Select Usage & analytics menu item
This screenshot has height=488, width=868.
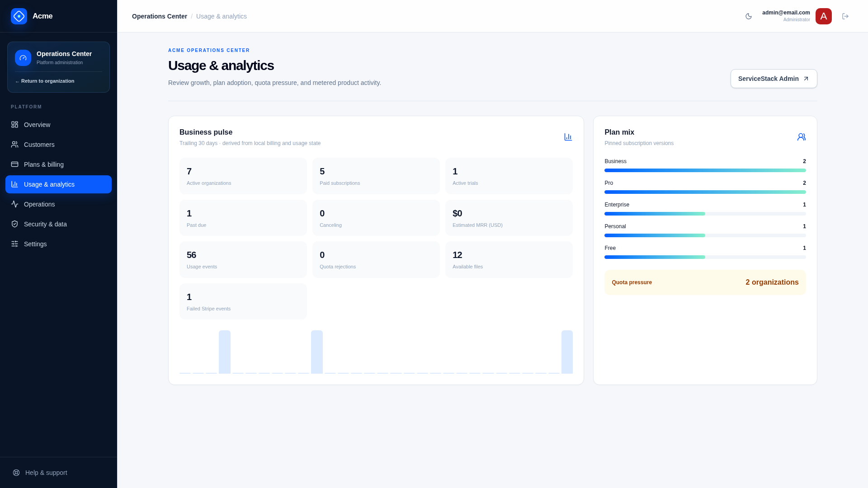point(58,184)
